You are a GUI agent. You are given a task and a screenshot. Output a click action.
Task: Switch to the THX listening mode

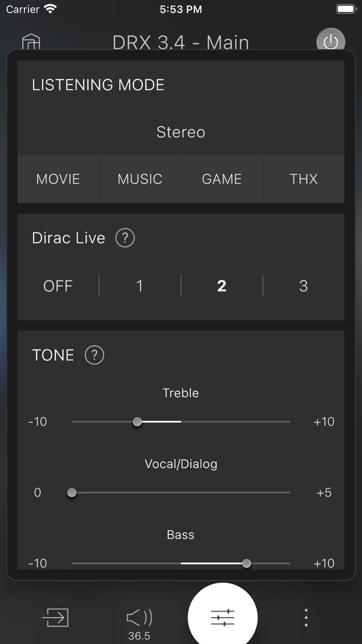tap(304, 179)
